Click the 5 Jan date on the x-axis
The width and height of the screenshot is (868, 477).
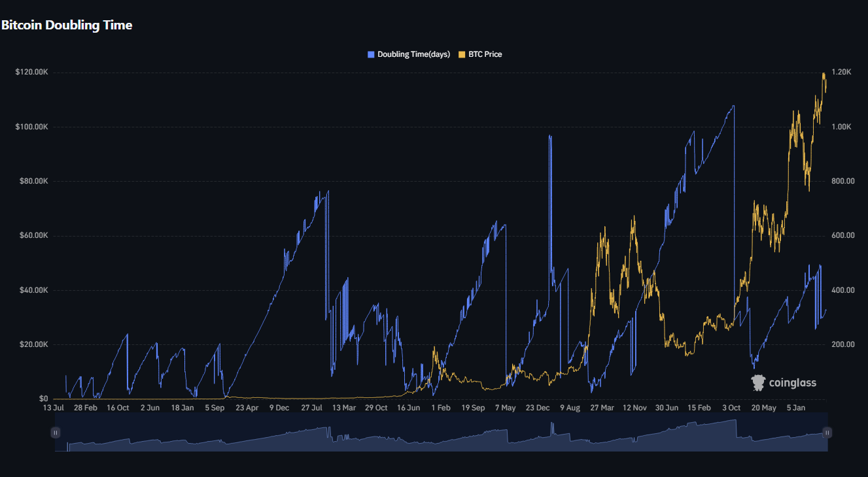pos(795,408)
